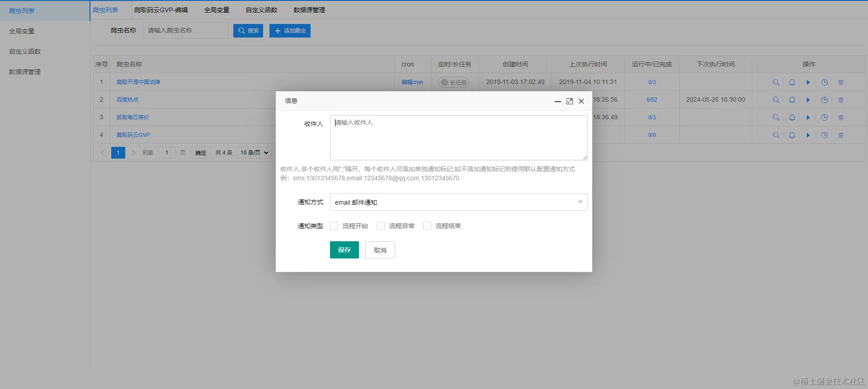Click the 2024-05-26 18:30:00 next run time
868x389 pixels.
716,100
